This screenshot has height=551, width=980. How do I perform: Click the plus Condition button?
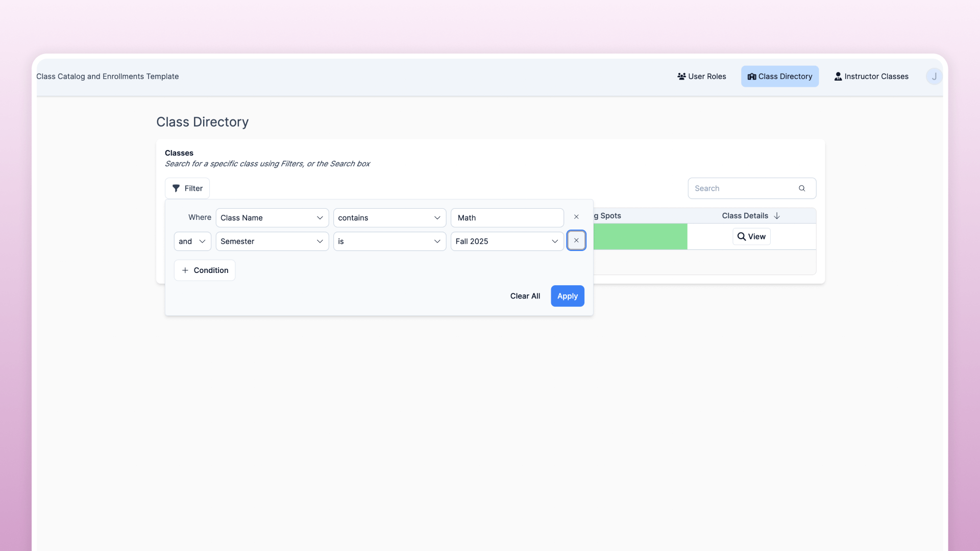(205, 270)
